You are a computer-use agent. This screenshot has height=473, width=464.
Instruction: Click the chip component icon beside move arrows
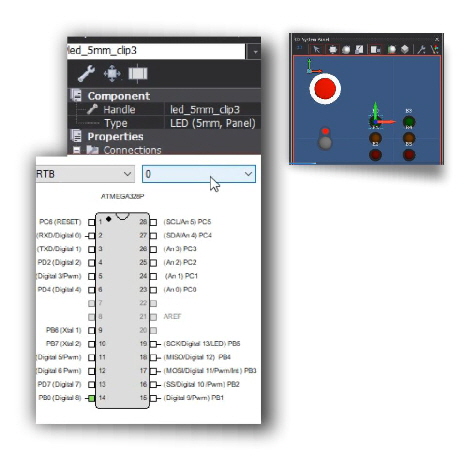[x=138, y=73]
